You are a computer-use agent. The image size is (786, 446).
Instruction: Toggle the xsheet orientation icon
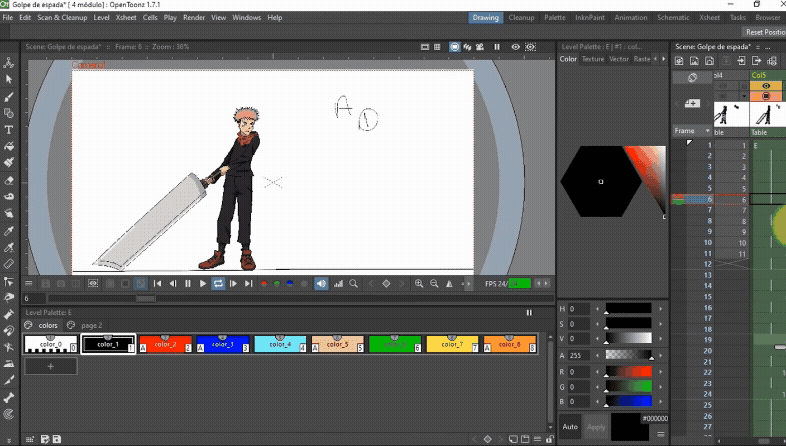(692, 78)
